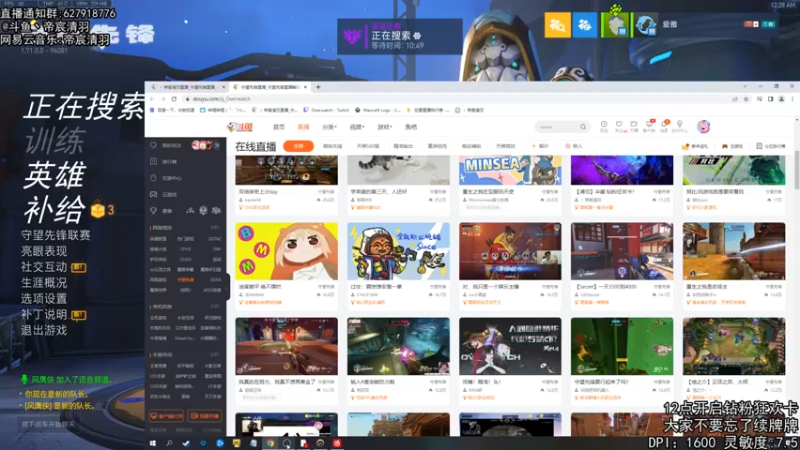The image size is (800, 450).
Task: Bookmark page with the star icon
Action: pyautogui.click(x=746, y=99)
